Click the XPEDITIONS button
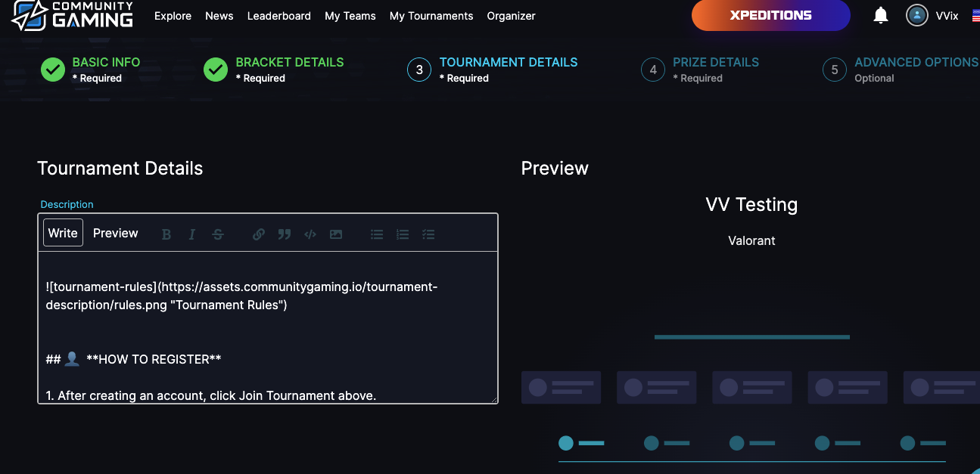This screenshot has height=474, width=980. (x=770, y=15)
